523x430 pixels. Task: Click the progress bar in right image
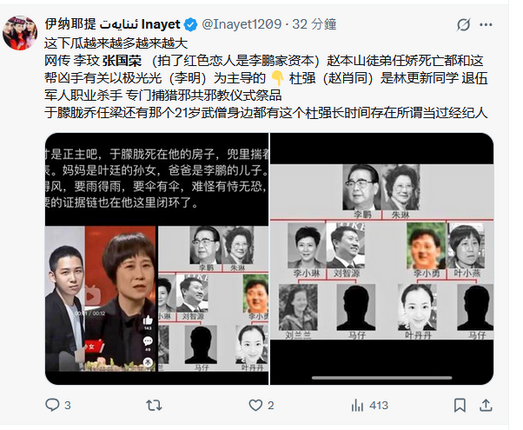point(382,378)
